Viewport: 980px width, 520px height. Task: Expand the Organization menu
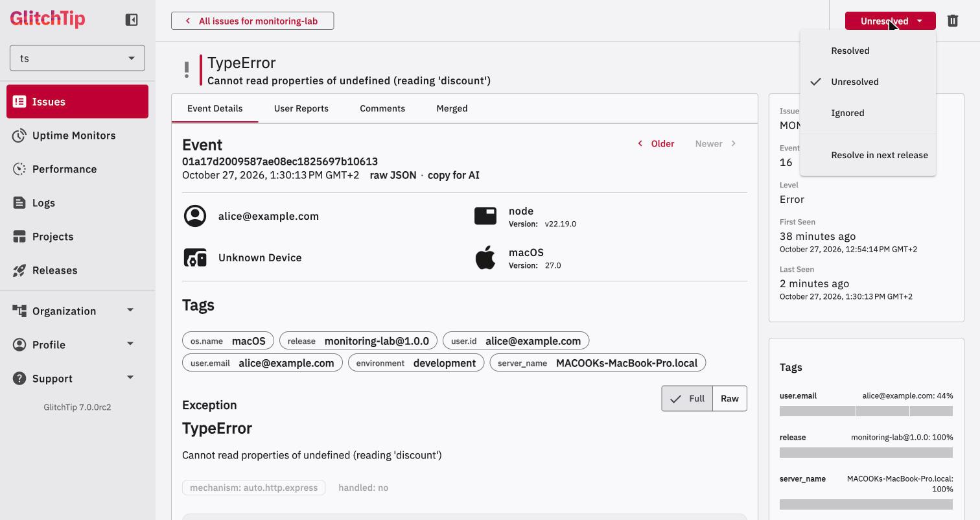click(77, 311)
